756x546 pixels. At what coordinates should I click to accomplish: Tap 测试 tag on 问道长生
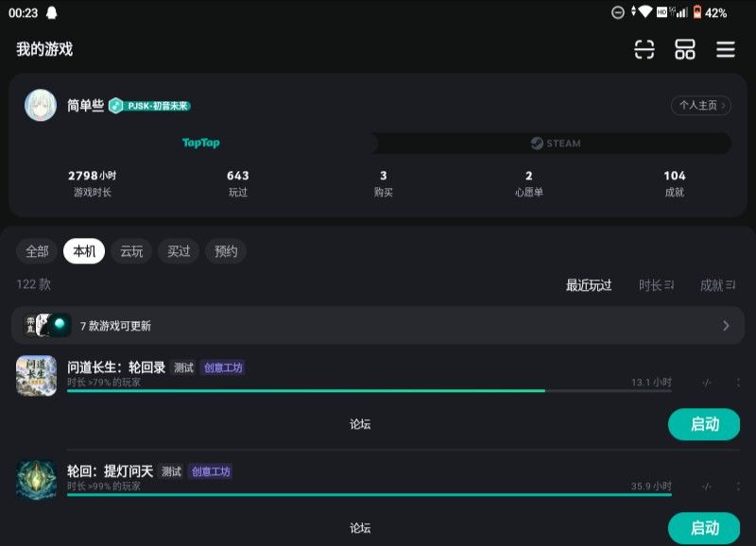click(x=183, y=367)
